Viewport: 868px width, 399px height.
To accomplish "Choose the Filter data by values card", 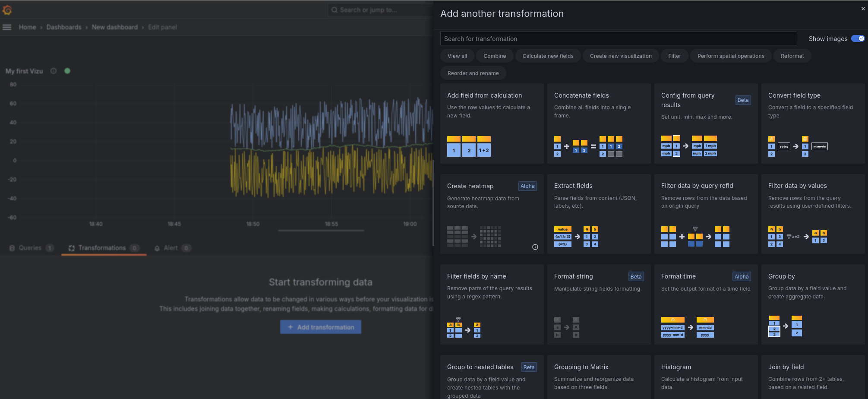I will tap(813, 214).
